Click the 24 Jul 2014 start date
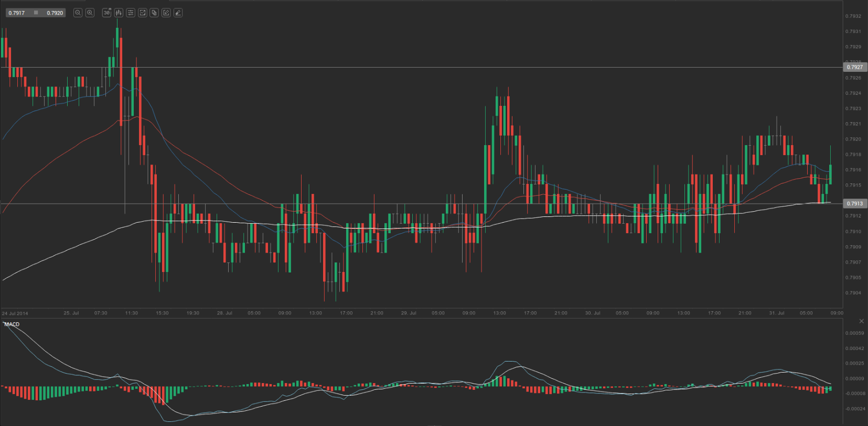The height and width of the screenshot is (426, 868). [x=15, y=313]
